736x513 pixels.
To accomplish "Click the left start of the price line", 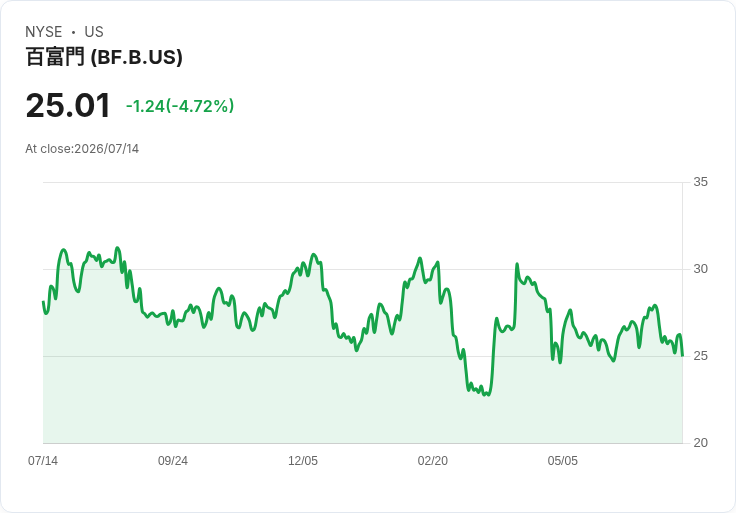I will click(43, 302).
